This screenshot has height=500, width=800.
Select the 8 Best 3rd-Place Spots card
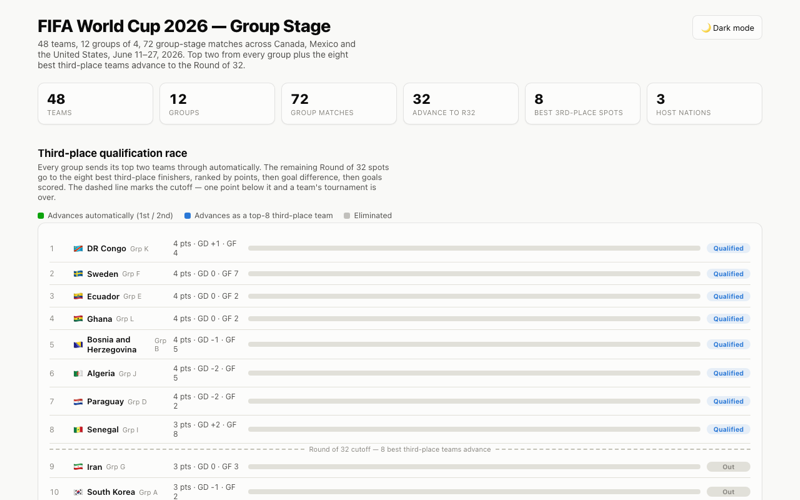point(583,104)
